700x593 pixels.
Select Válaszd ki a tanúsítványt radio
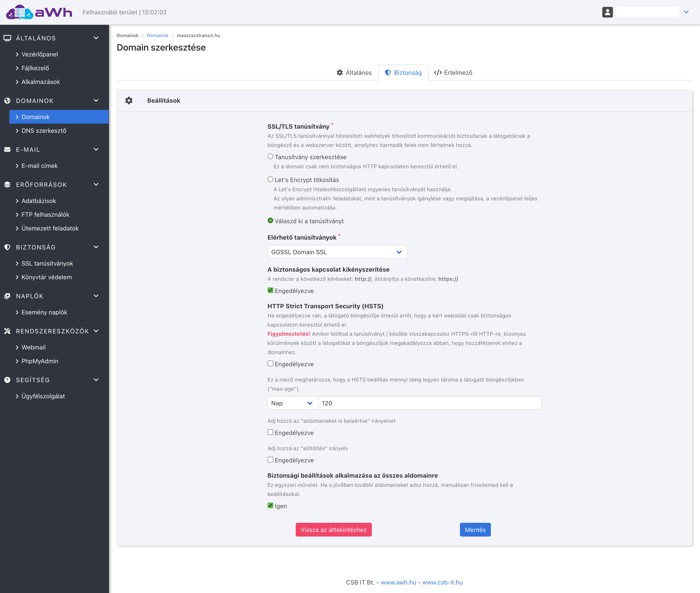point(270,221)
